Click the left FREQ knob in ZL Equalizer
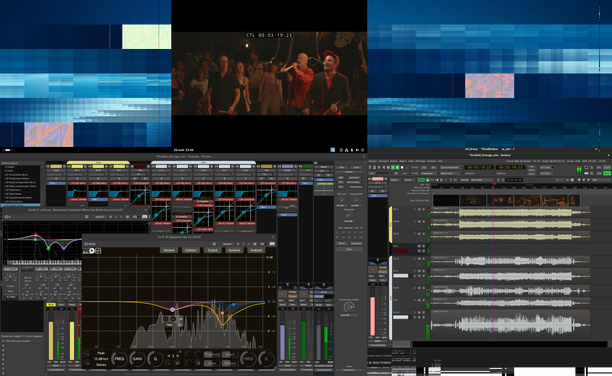The width and height of the screenshot is (612, 376). point(119,359)
